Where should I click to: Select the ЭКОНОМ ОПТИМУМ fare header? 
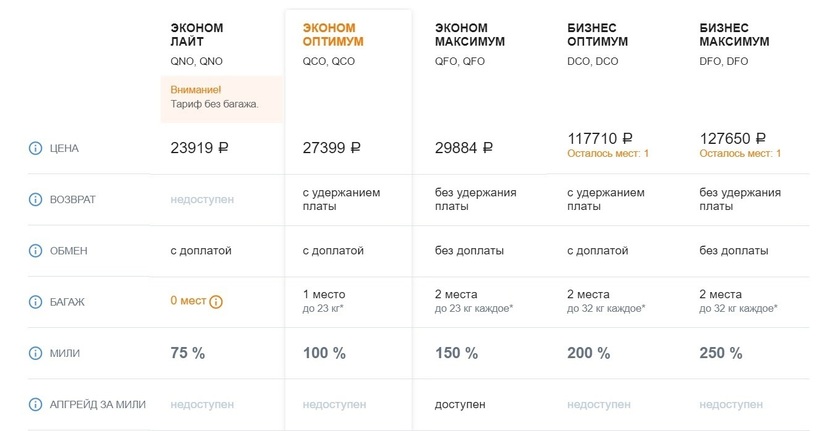pyautogui.click(x=333, y=35)
